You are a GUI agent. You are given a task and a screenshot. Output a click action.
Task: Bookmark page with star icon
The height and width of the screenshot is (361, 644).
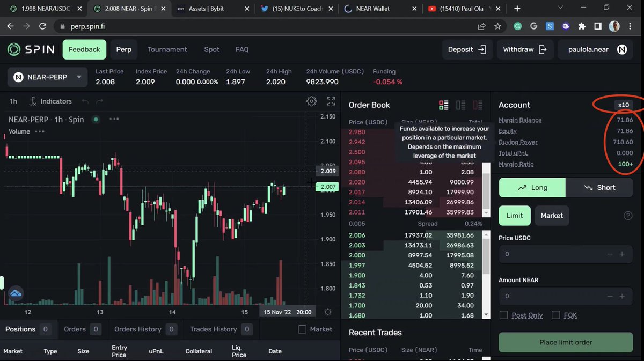497,26
